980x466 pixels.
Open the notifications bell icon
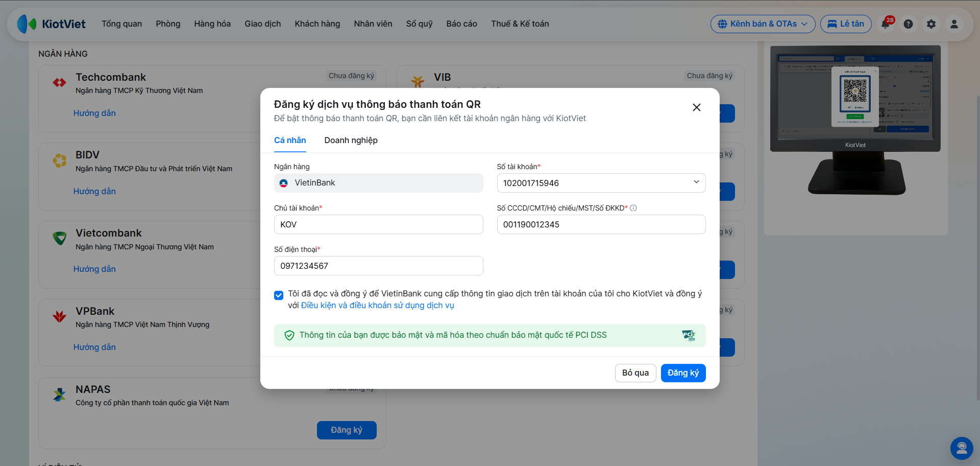[886, 24]
